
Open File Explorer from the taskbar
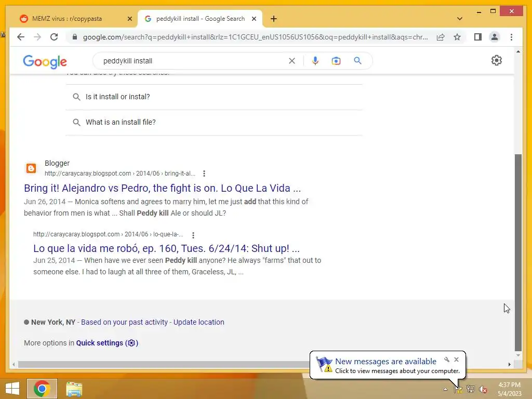click(74, 389)
